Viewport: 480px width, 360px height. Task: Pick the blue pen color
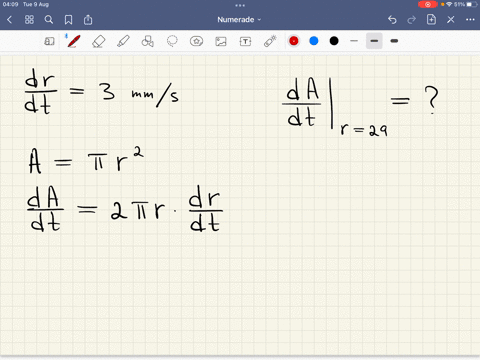pyautogui.click(x=314, y=41)
